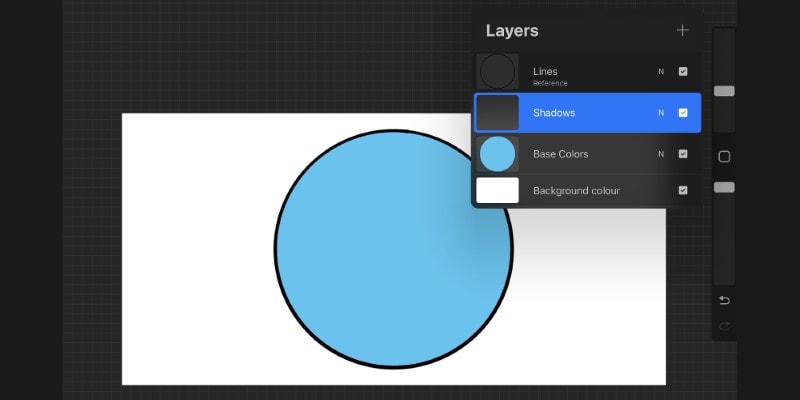Click the white Background colour swatch
Viewport: 800px width, 400px height.
497,190
